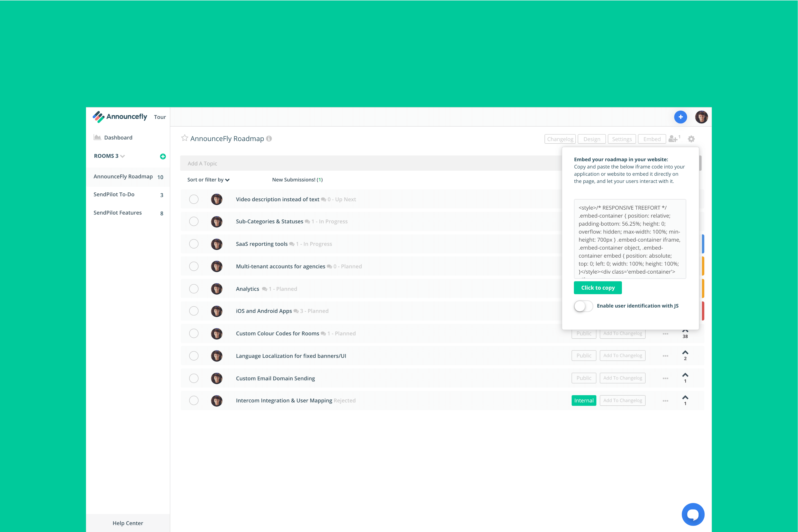798x532 pixels.
Task: Open the Sort or filter by dropdown
Action: point(208,180)
